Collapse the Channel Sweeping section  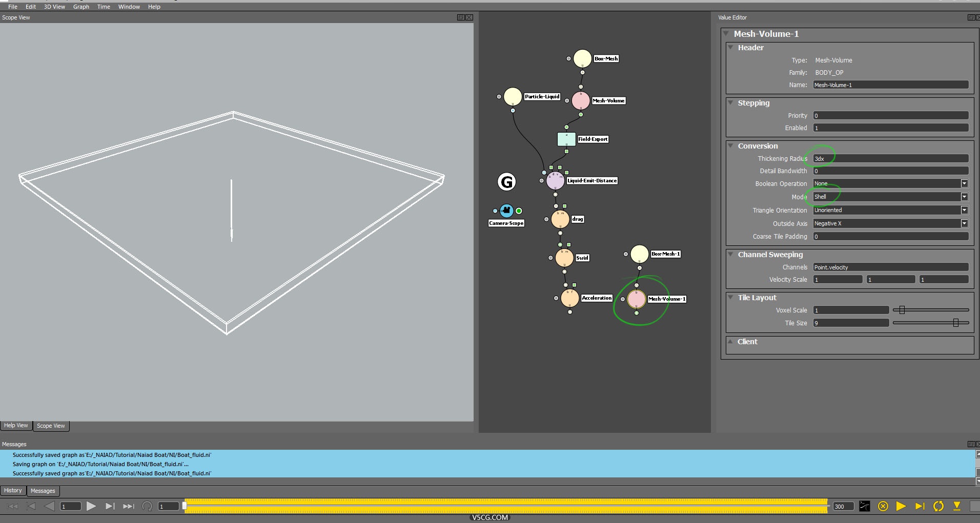click(730, 254)
